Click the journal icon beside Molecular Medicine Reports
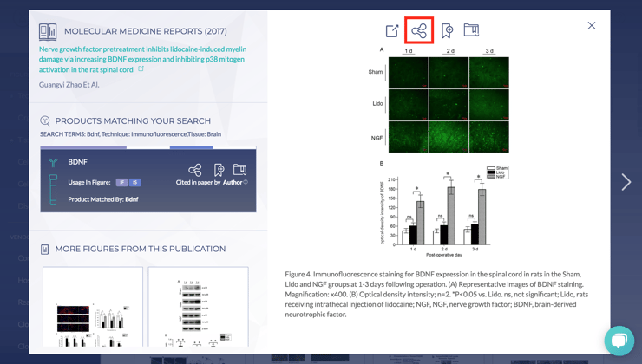Image resolution: width=642 pixels, height=364 pixels. tap(48, 31)
